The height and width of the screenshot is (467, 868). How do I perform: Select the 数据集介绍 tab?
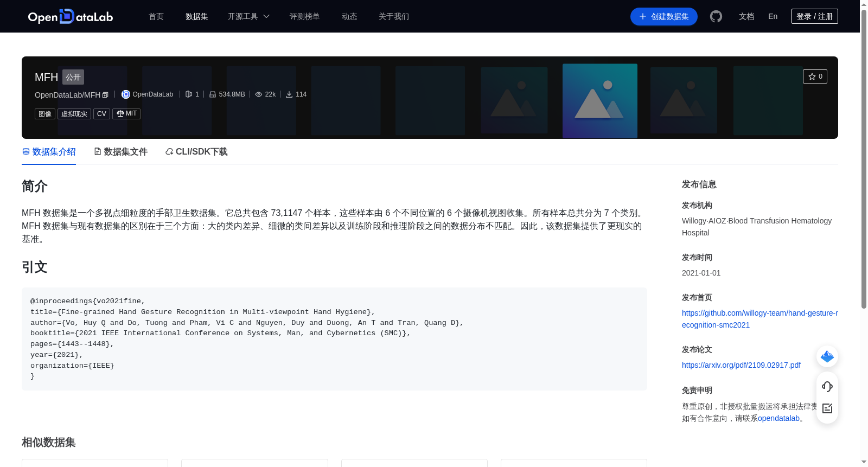(49, 152)
